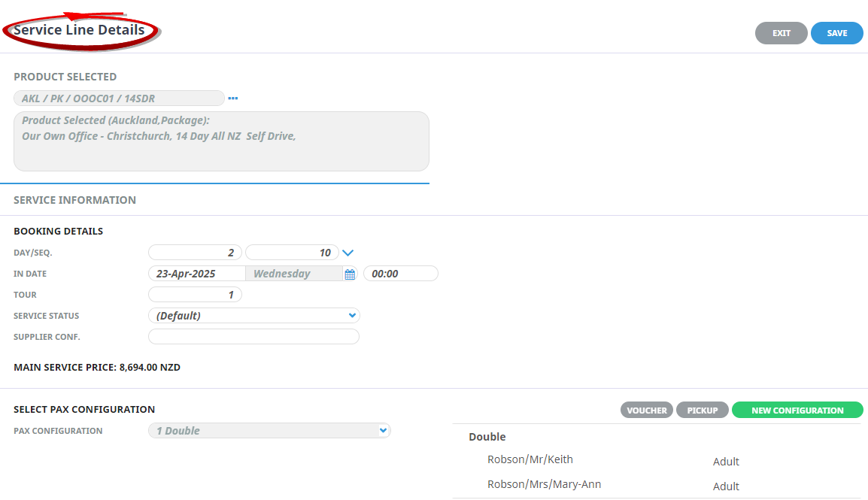Focus the Seq. field showing 10
This screenshot has width=868, height=500.
click(x=292, y=253)
